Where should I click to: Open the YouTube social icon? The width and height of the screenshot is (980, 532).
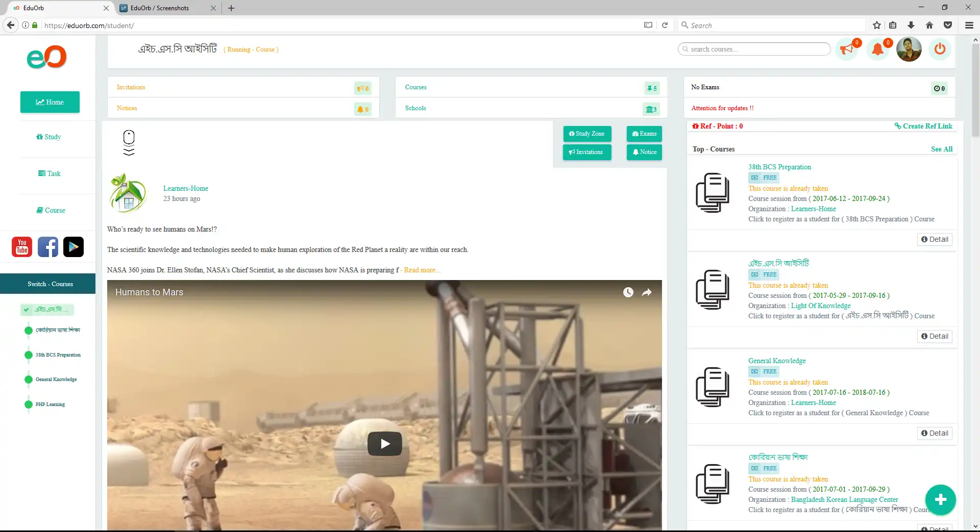click(x=22, y=247)
